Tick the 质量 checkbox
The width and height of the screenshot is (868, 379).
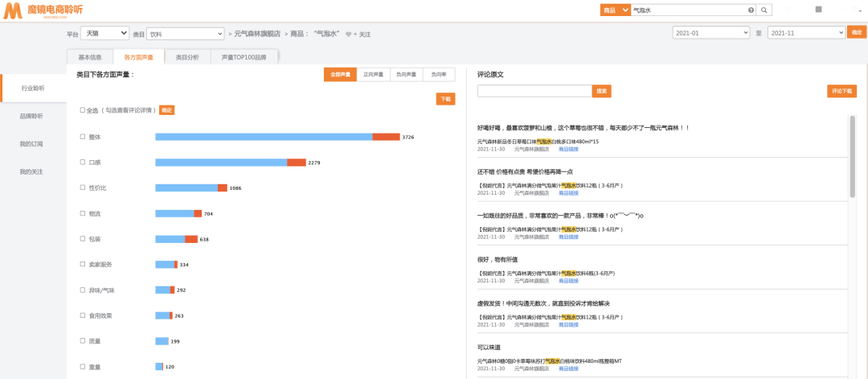(83, 340)
